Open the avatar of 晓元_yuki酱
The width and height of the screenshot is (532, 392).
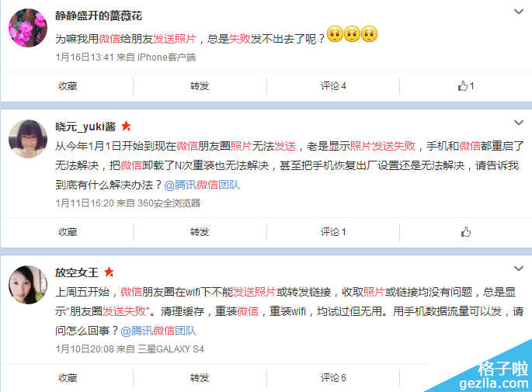coord(28,139)
